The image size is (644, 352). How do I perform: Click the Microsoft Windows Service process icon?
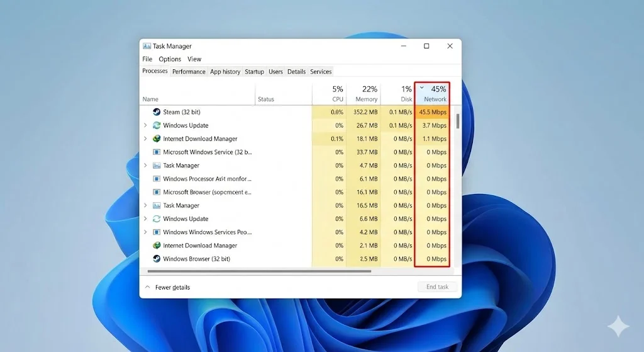pos(157,152)
